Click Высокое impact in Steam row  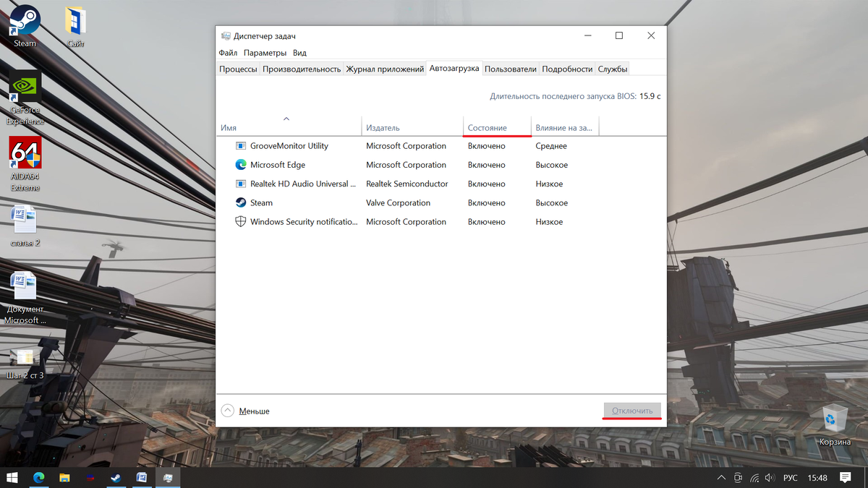[552, 203]
